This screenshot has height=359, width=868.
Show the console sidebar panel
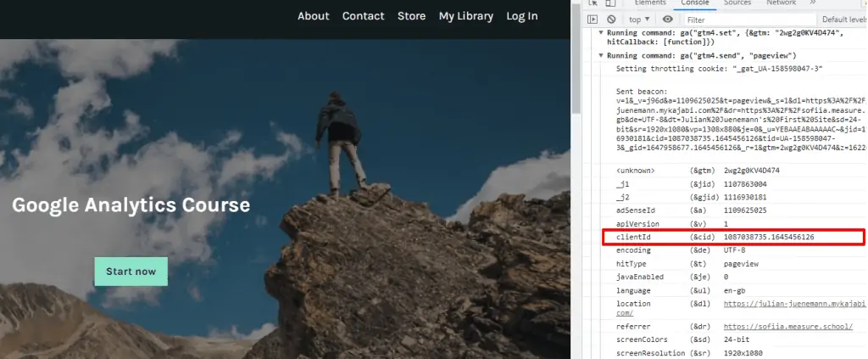(593, 19)
